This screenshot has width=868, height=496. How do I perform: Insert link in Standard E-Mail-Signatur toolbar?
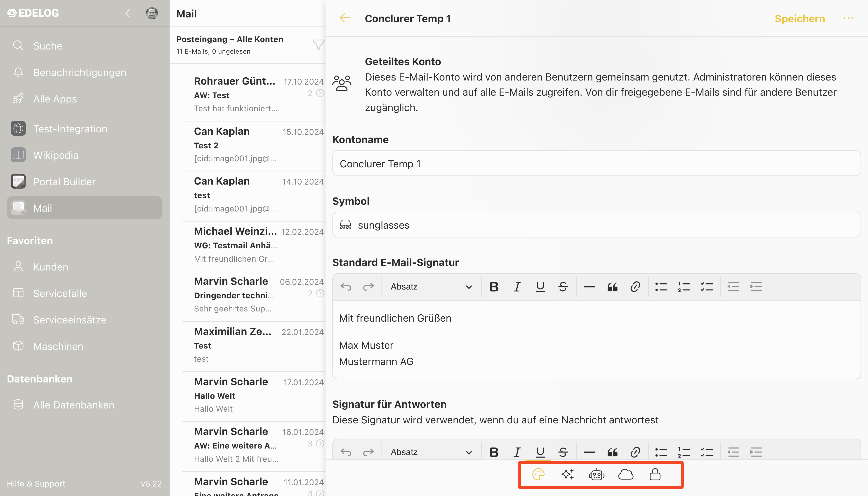635,287
